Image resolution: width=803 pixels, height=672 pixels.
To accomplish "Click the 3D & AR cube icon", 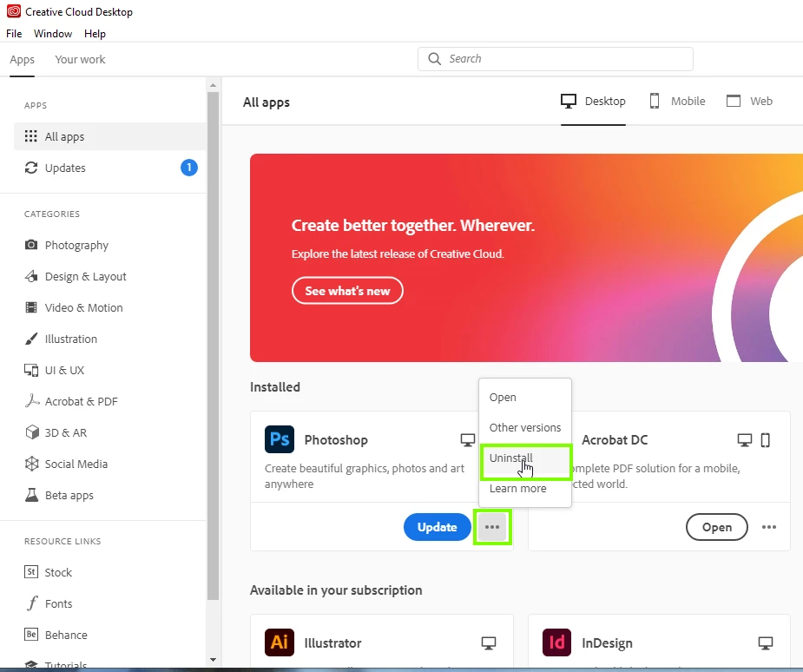I will click(x=32, y=432).
